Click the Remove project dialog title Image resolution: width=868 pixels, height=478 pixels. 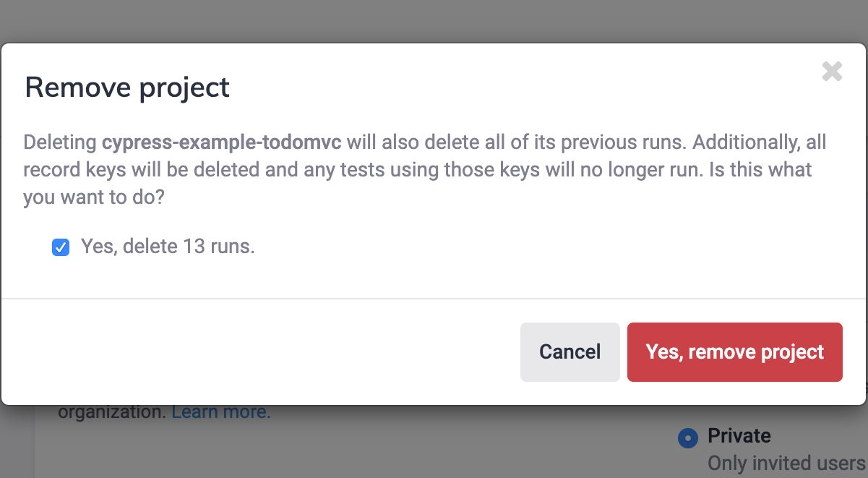click(x=127, y=87)
